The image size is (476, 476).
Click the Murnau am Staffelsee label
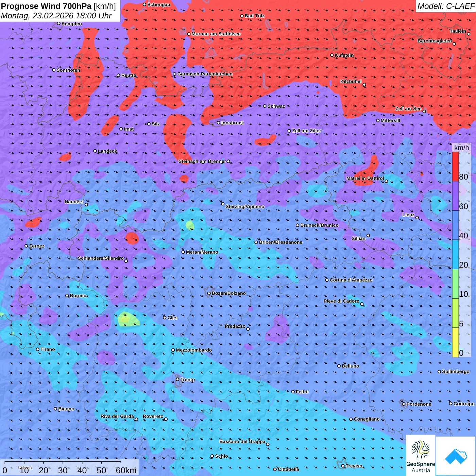[216, 34]
